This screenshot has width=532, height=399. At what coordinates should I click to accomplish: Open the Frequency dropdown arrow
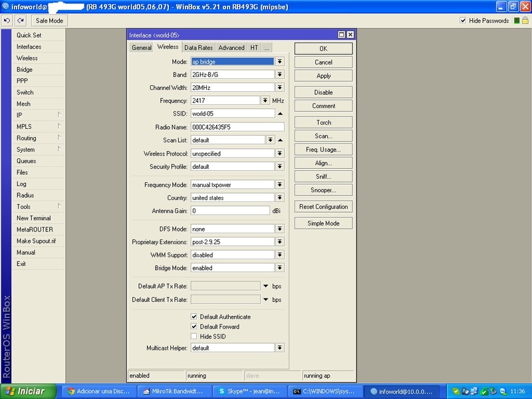(265, 100)
